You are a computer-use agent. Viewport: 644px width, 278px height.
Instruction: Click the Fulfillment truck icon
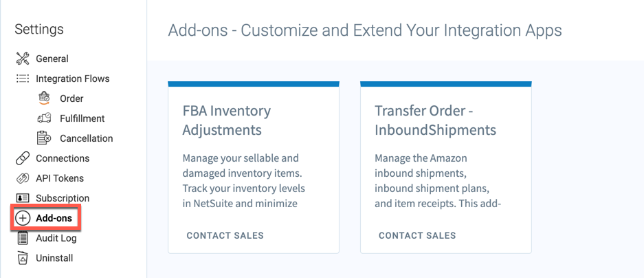click(x=44, y=118)
